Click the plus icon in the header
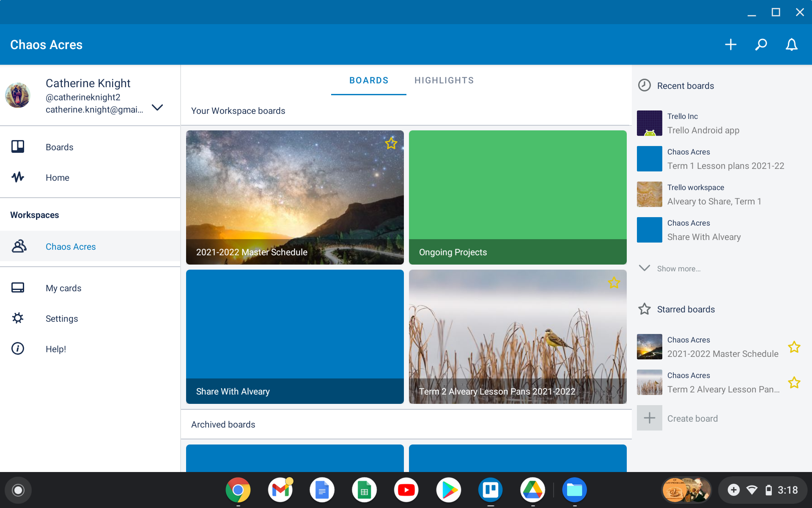Screen dimensions: 812x508 [x=730, y=44]
